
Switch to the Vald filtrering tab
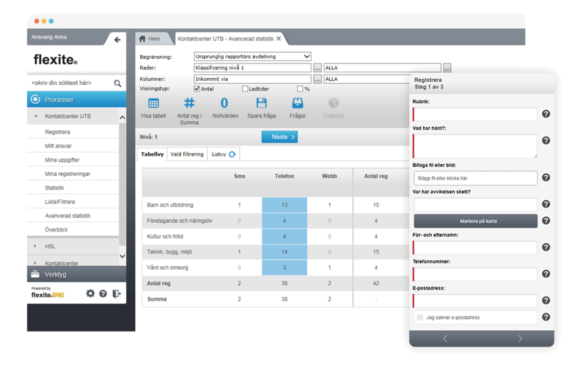coord(187,154)
